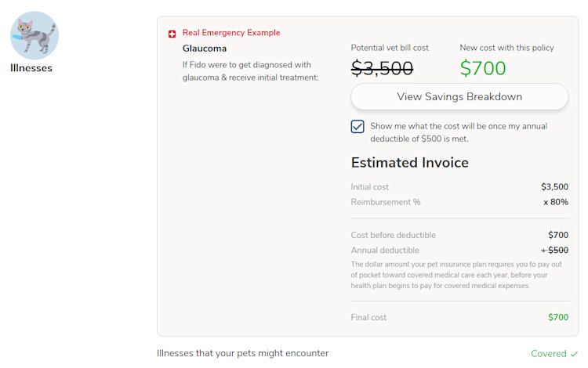Click the green $700 new cost amount
This screenshot has height=368, width=588.
[483, 68]
